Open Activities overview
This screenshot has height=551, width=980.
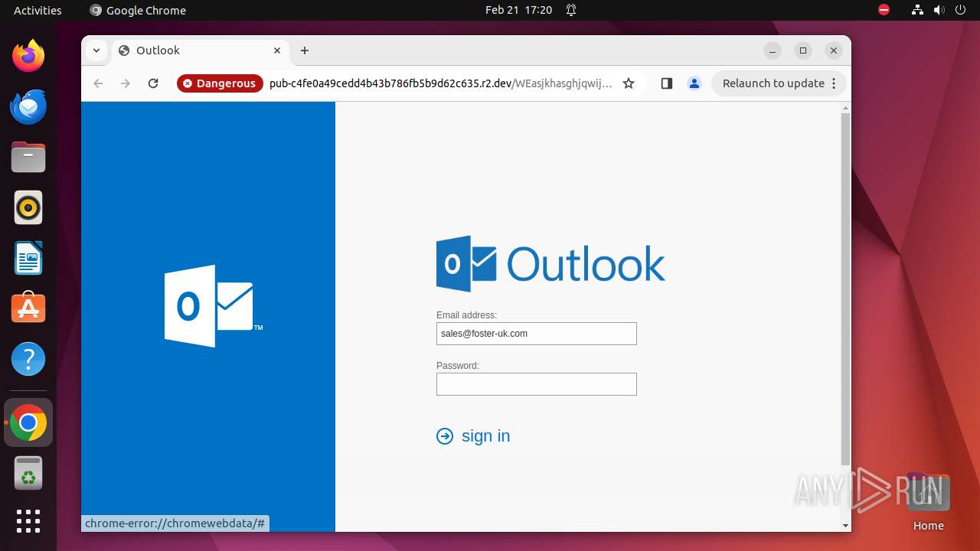coord(38,10)
